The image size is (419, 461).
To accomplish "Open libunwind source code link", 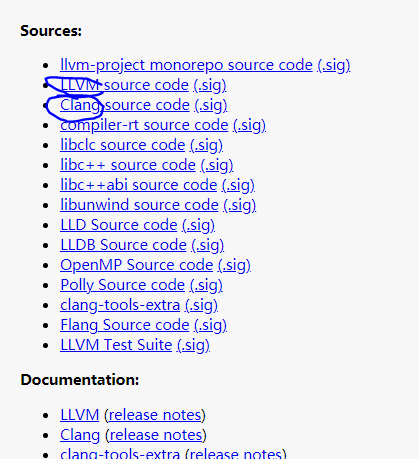I will pos(139,205).
